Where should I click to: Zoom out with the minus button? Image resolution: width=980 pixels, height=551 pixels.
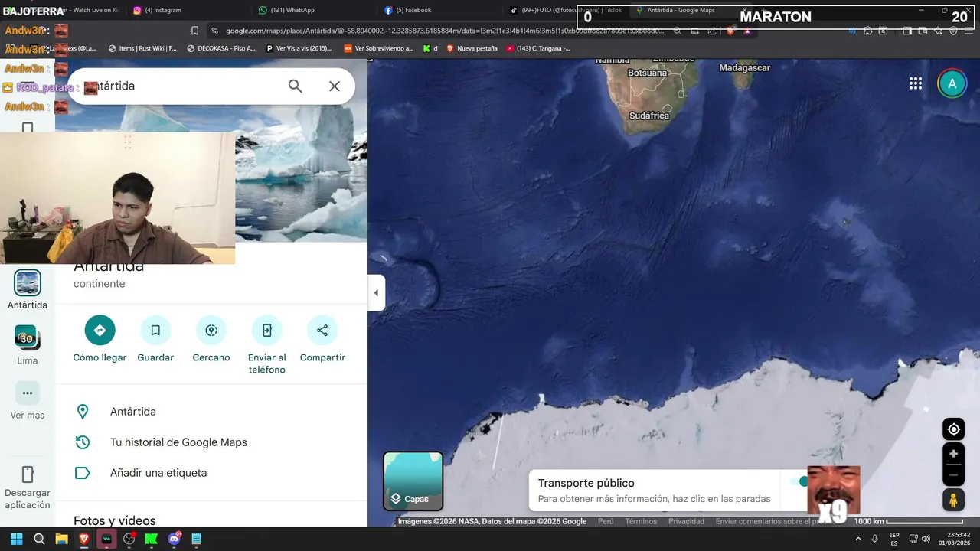(953, 475)
